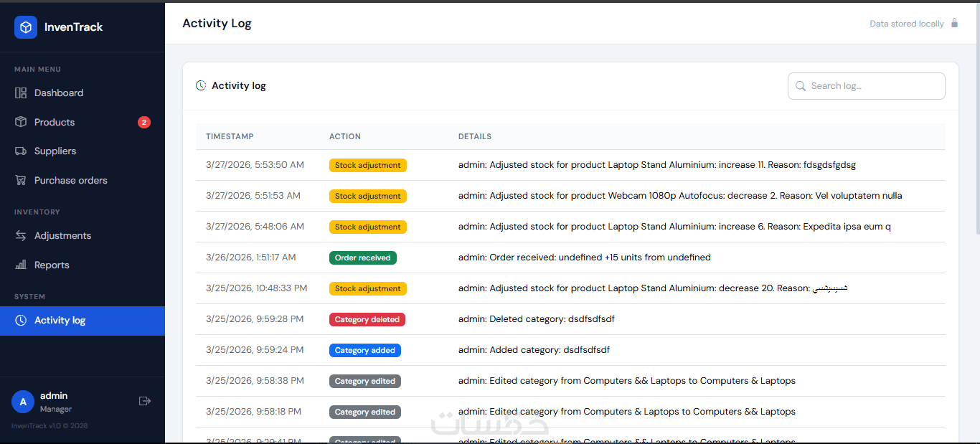This screenshot has height=444, width=980.
Task: Click the Reports bar chart icon
Action: coord(21,265)
